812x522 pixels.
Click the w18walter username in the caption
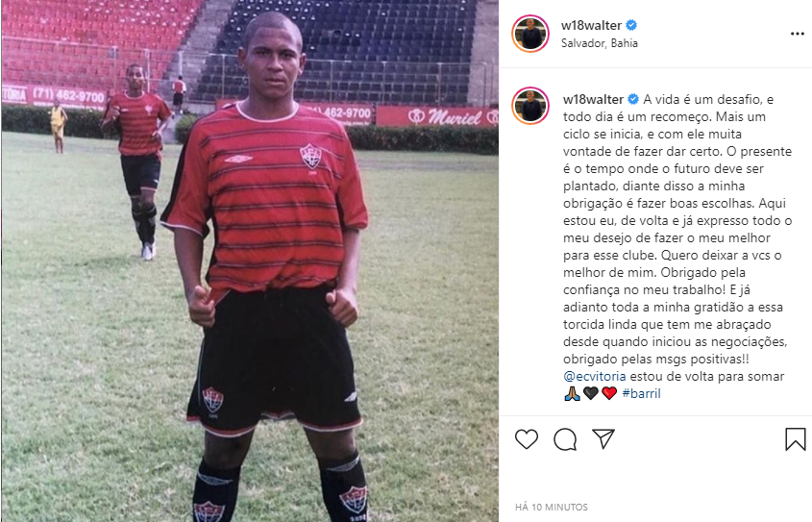(594, 99)
